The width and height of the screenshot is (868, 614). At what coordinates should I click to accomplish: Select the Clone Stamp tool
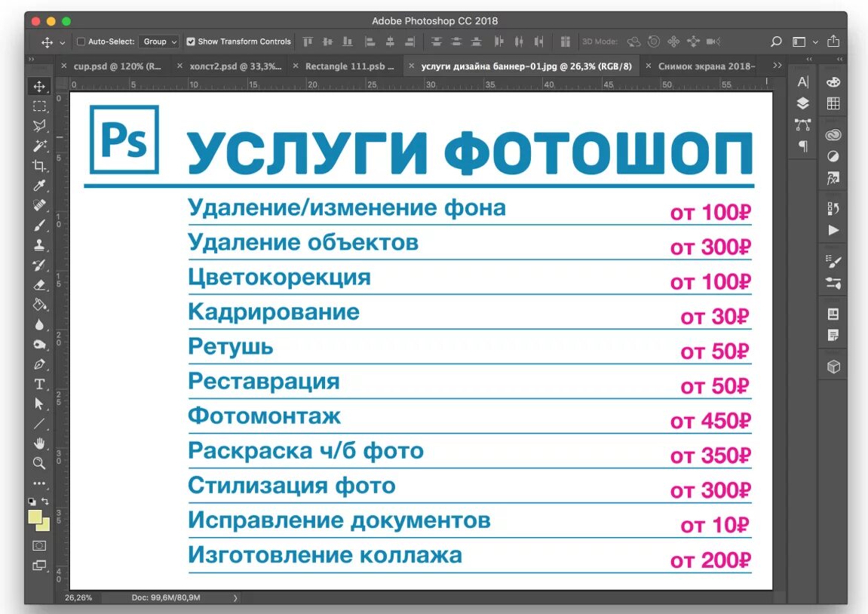pyautogui.click(x=39, y=244)
